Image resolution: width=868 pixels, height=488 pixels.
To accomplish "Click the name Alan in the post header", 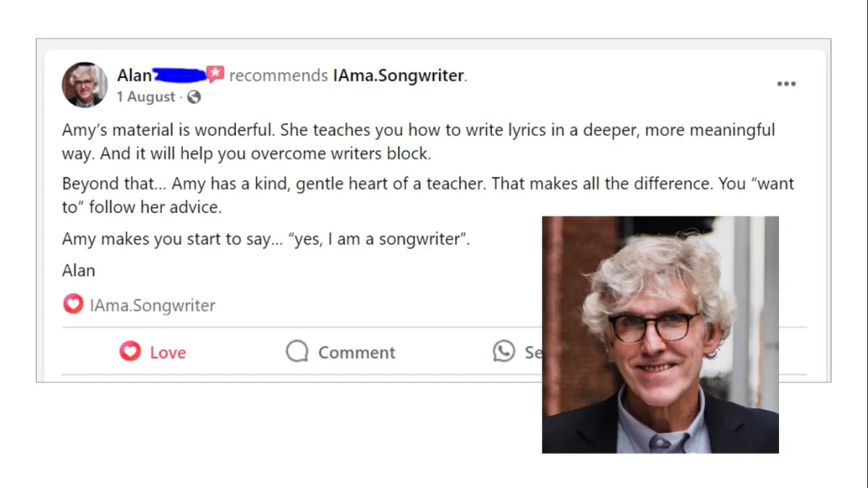I will coord(135,75).
